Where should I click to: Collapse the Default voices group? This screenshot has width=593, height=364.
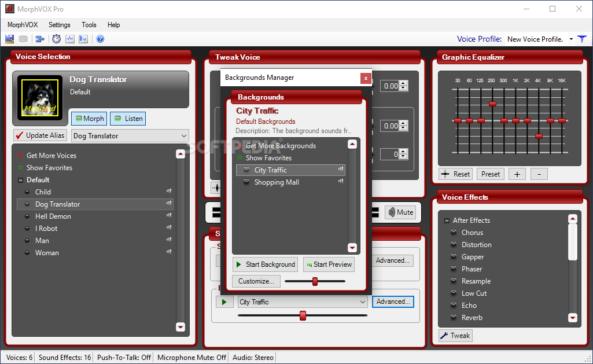[20, 180]
